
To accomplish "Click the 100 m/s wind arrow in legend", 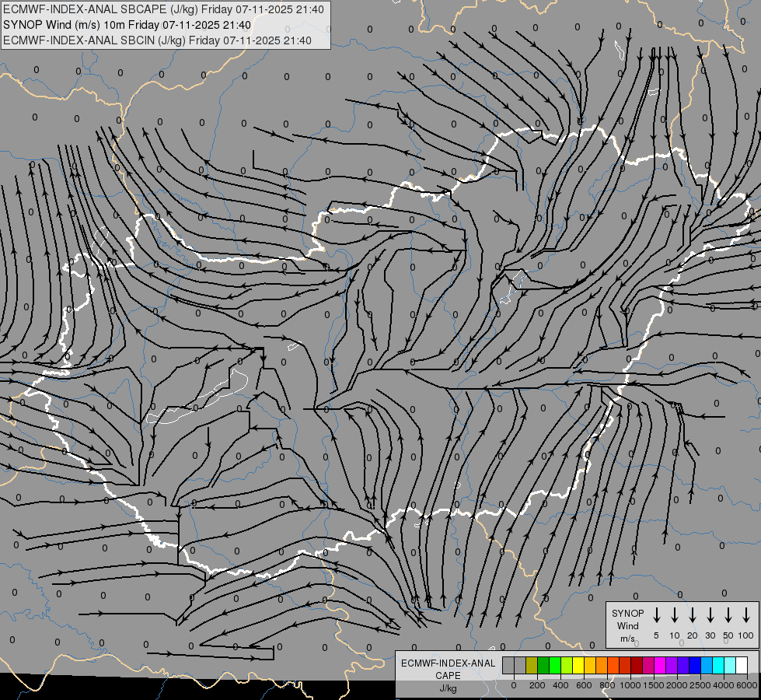I will [746, 615].
